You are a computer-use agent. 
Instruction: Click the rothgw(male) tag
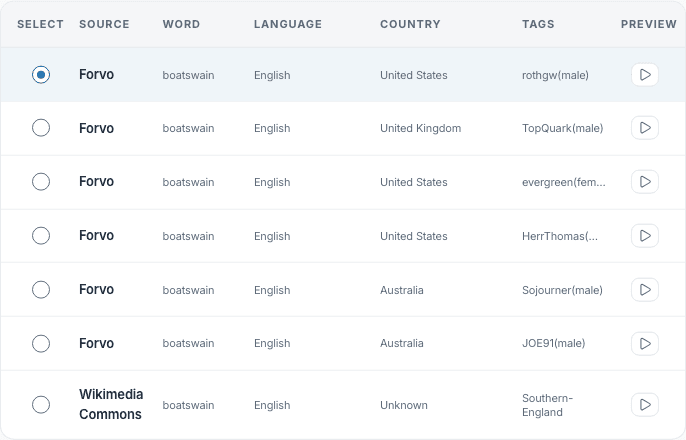click(555, 75)
